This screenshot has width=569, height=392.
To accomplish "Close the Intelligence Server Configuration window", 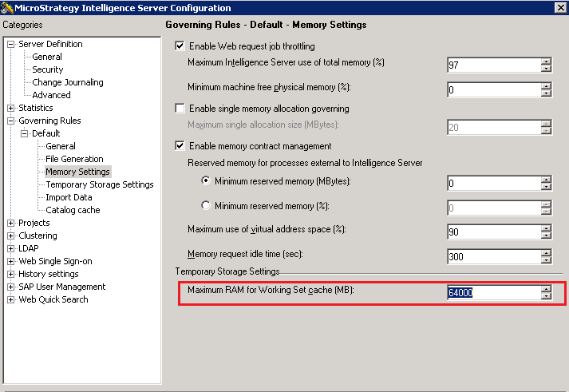I will tap(560, 8).
